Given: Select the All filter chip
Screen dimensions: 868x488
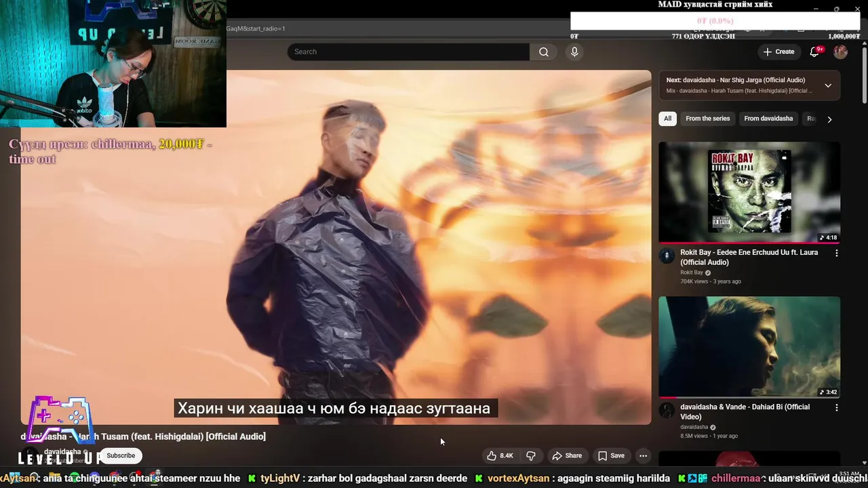Looking at the screenshot, I should [667, 119].
